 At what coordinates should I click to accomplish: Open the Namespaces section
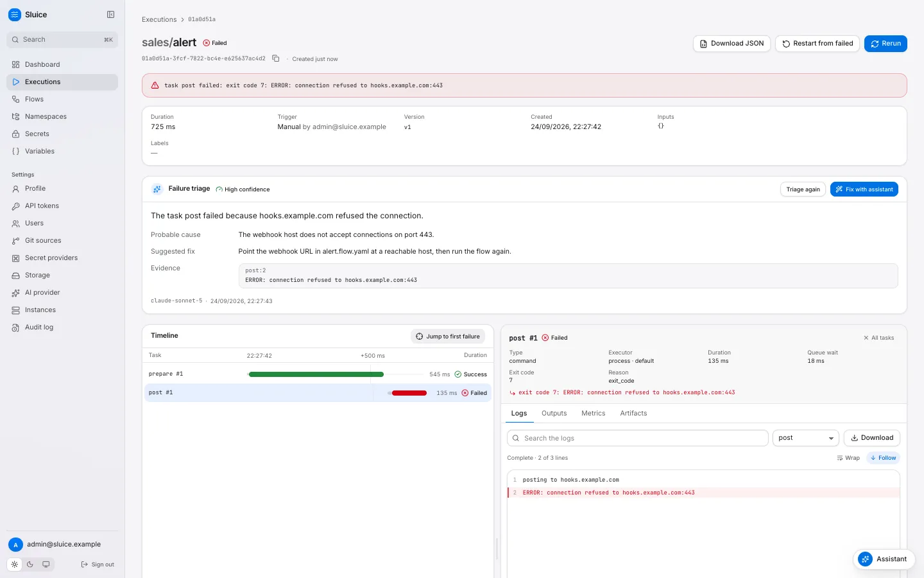[x=62, y=116]
